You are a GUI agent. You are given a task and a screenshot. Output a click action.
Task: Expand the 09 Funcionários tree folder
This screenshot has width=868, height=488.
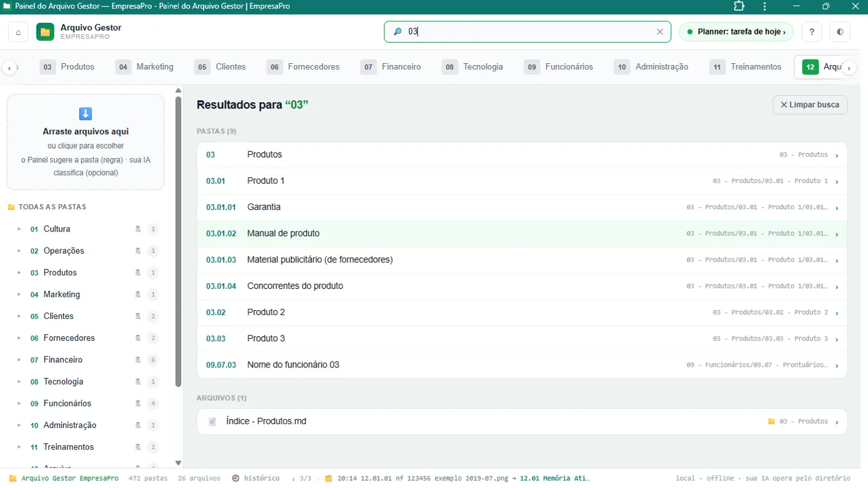pyautogui.click(x=19, y=403)
